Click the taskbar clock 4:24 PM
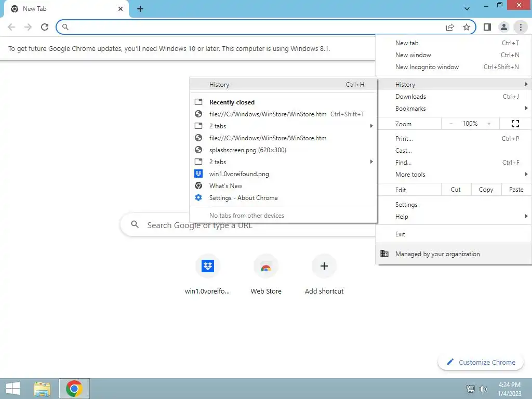This screenshot has width=532, height=399. click(509, 389)
